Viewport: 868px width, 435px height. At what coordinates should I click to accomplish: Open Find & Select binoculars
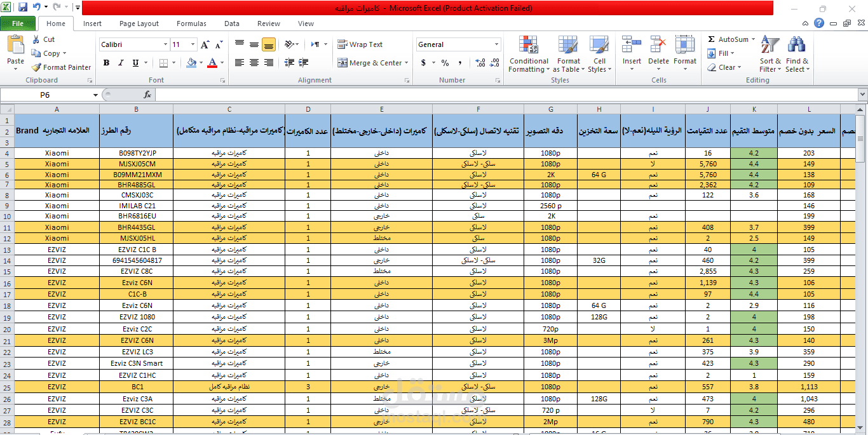pos(797,54)
